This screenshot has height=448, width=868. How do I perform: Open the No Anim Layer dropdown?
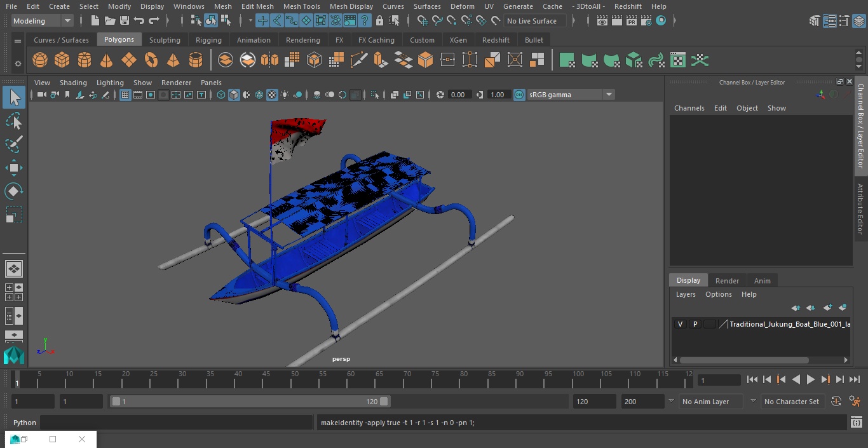[711, 402]
